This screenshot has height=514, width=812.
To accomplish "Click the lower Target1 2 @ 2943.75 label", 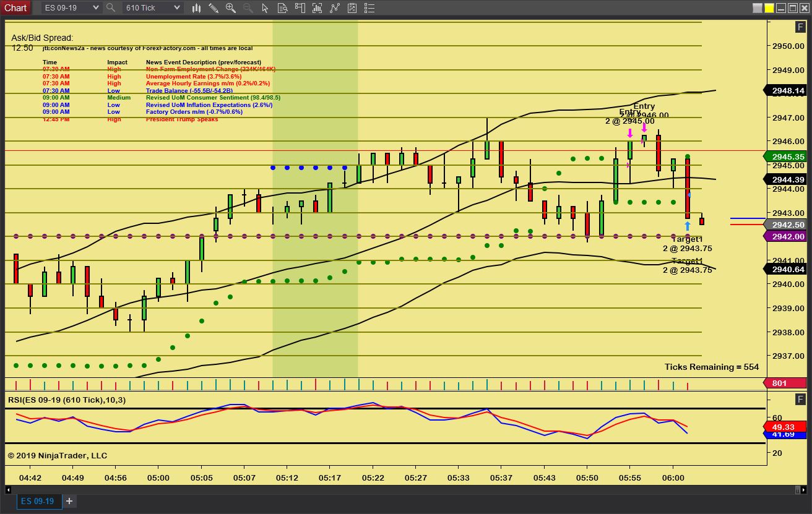I will 687,265.
